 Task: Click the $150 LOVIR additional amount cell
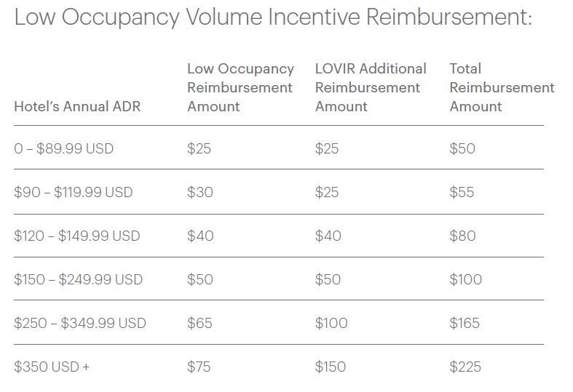pos(331,367)
